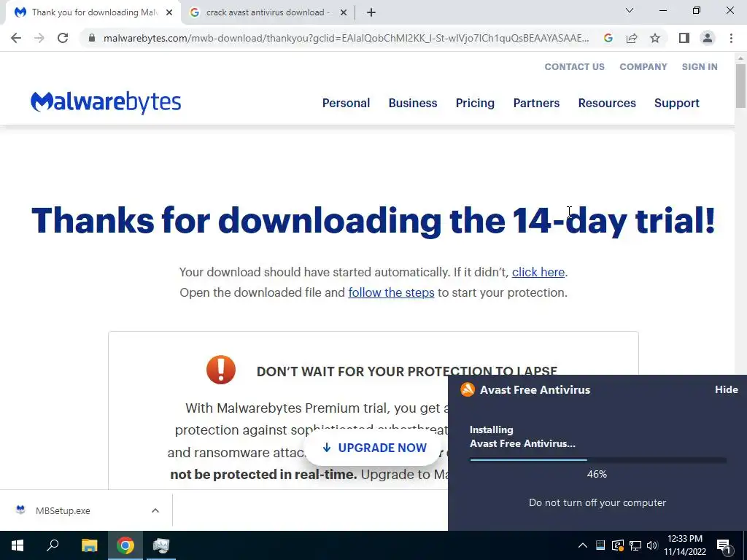Viewport: 747px width, 560px height.
Task: Open the tab search chevron in the title bar
Action: click(630, 10)
